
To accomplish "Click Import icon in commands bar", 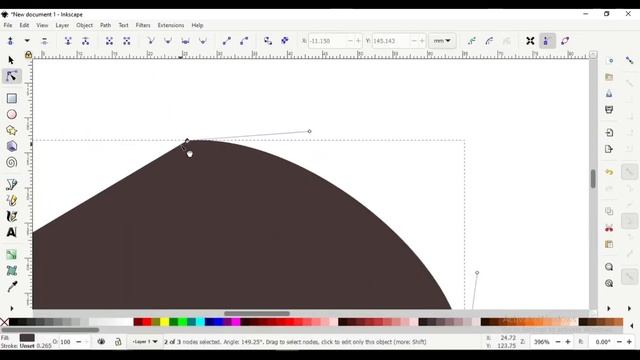I will pyautogui.click(x=609, y=133).
